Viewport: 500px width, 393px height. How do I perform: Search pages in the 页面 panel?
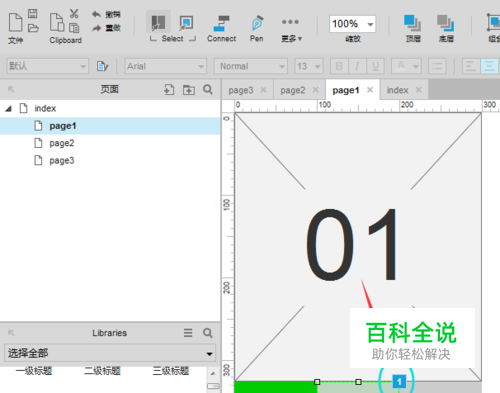coord(208,89)
